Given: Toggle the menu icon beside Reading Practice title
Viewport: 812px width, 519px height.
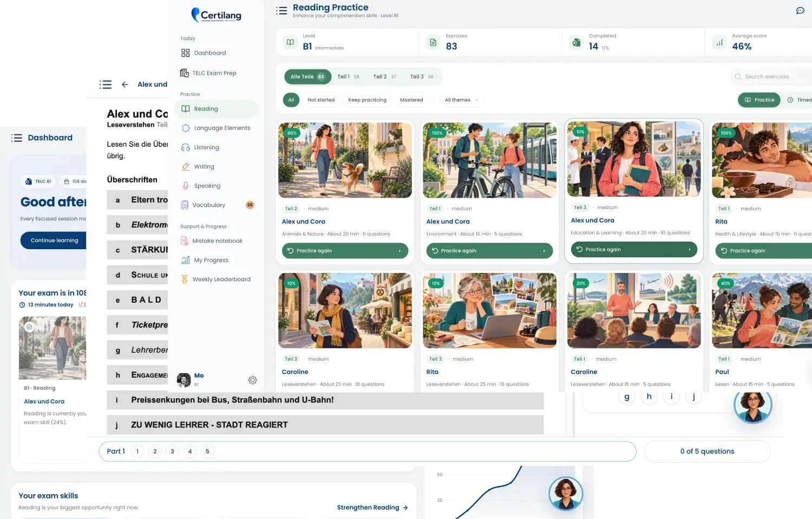Looking at the screenshot, I should [281, 11].
